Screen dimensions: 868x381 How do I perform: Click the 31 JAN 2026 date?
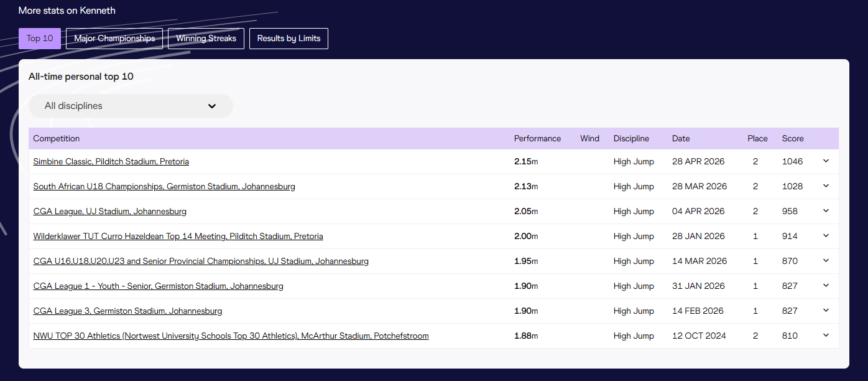[698, 286]
